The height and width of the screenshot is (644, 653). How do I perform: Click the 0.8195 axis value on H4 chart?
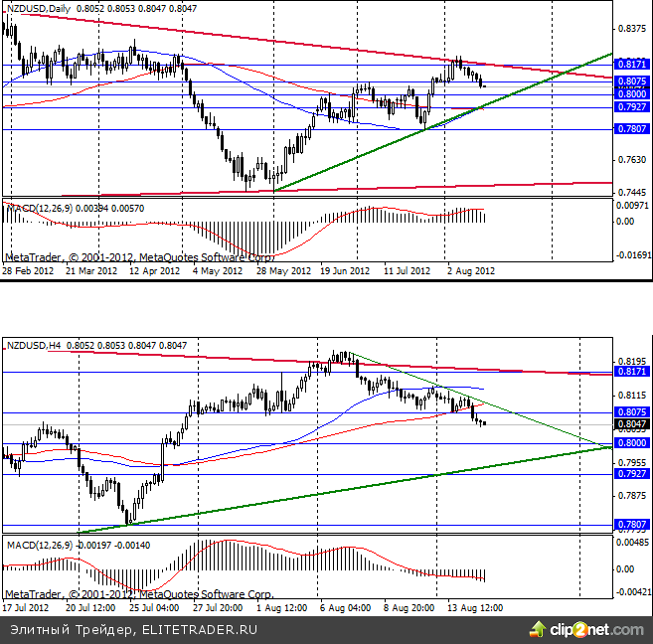(632, 362)
